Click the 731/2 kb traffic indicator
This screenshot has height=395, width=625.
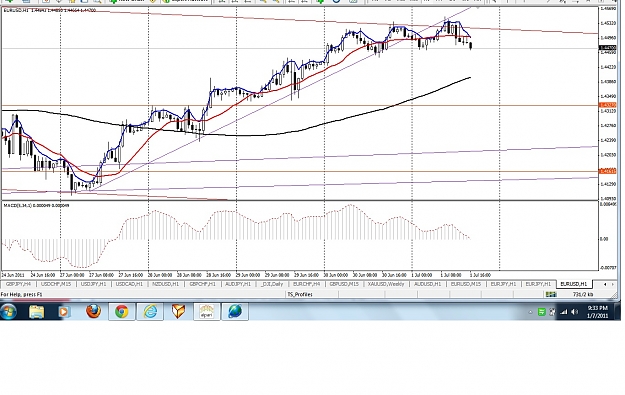point(583,295)
